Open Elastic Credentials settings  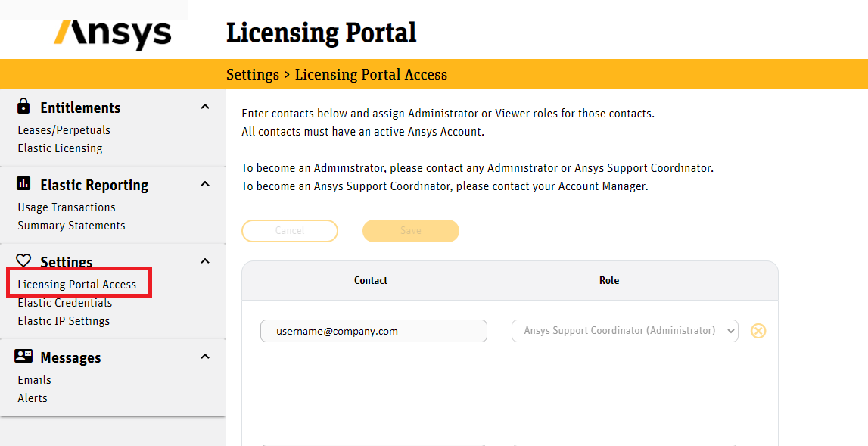coord(65,303)
